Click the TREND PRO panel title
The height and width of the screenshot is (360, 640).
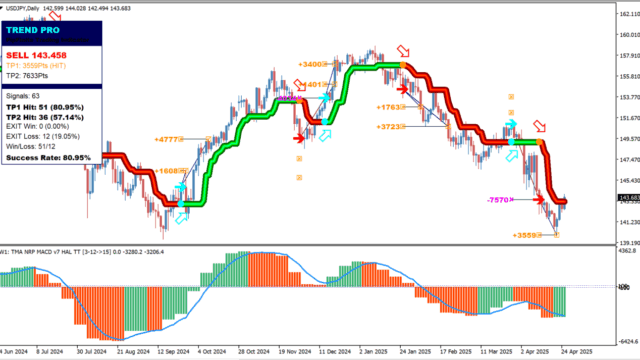(x=33, y=30)
